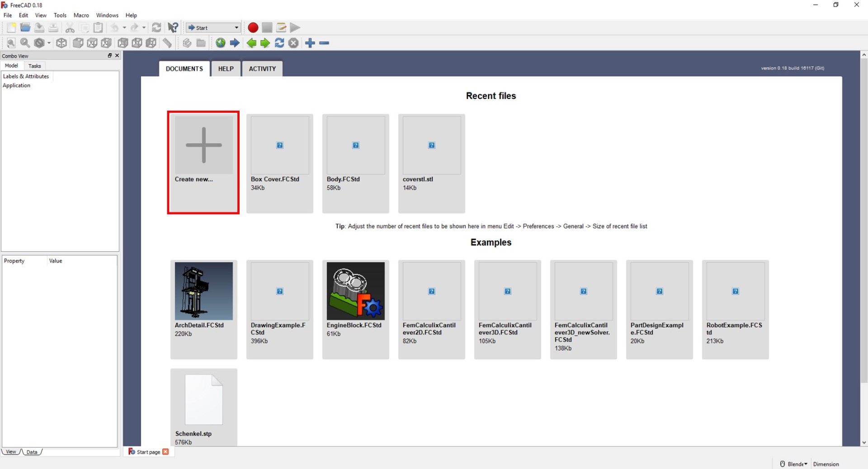Open the File menu
This screenshot has height=469, width=868.
8,15
